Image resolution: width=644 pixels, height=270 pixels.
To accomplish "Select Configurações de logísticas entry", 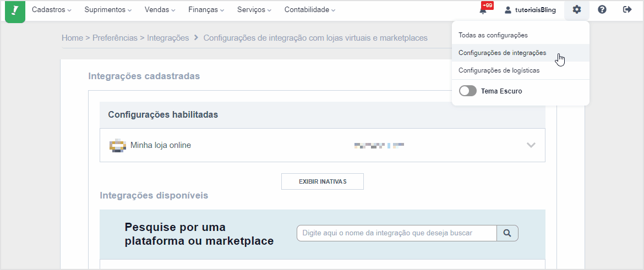I will point(499,70).
